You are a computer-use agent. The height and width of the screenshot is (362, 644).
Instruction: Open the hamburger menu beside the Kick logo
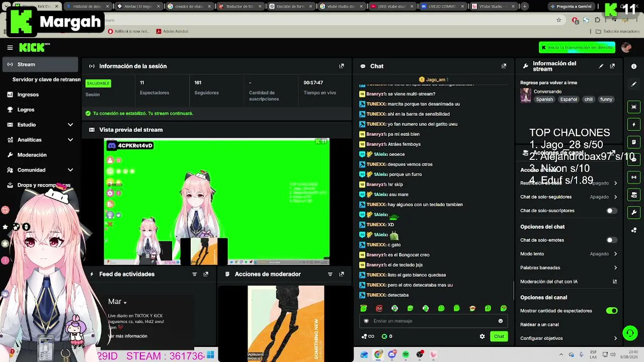pyautogui.click(x=10, y=47)
